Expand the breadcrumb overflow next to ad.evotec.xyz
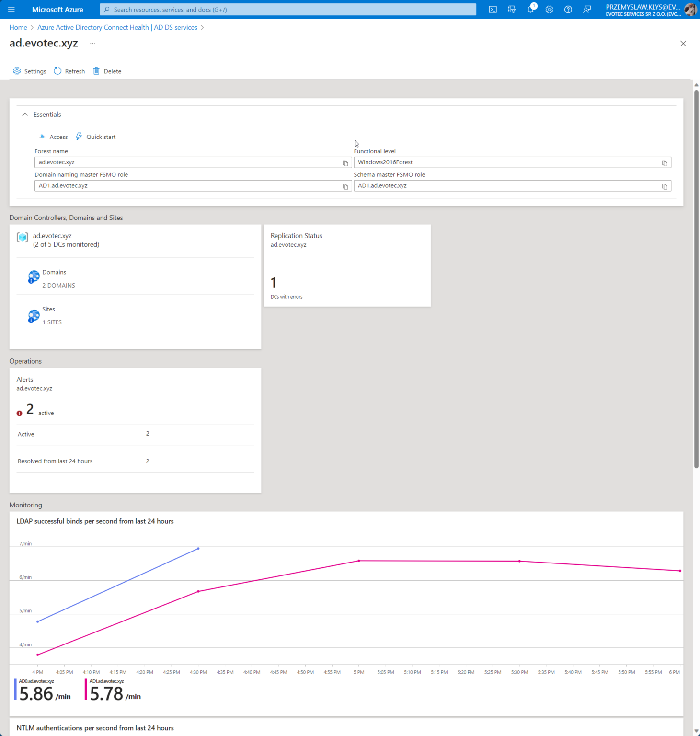700x736 pixels. [92, 44]
